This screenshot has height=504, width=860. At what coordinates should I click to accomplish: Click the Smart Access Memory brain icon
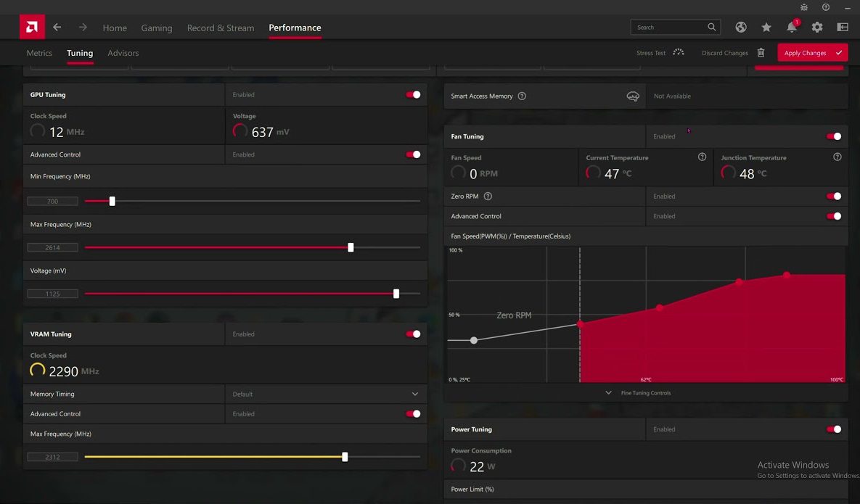click(x=633, y=96)
